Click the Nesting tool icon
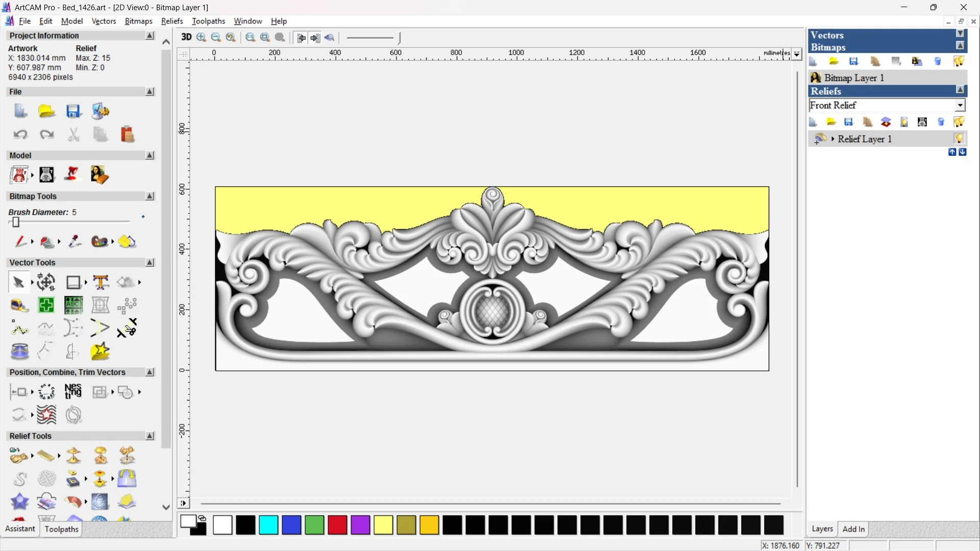The image size is (980, 551). (x=73, y=392)
